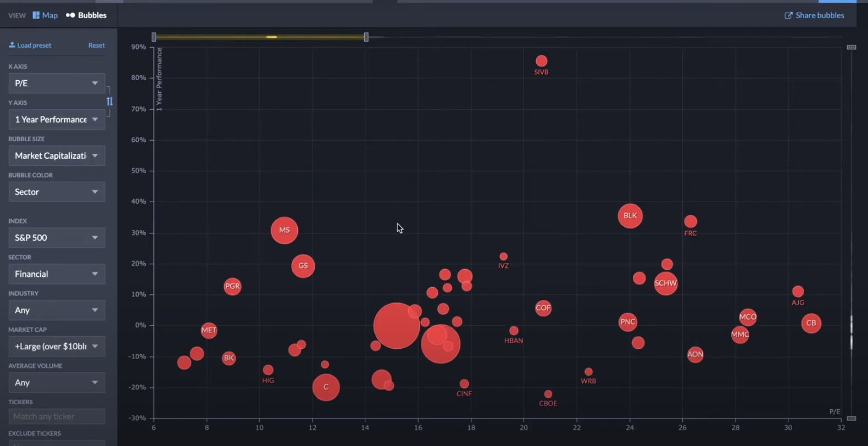
Task: Click the PNC bubble
Action: (x=628, y=322)
